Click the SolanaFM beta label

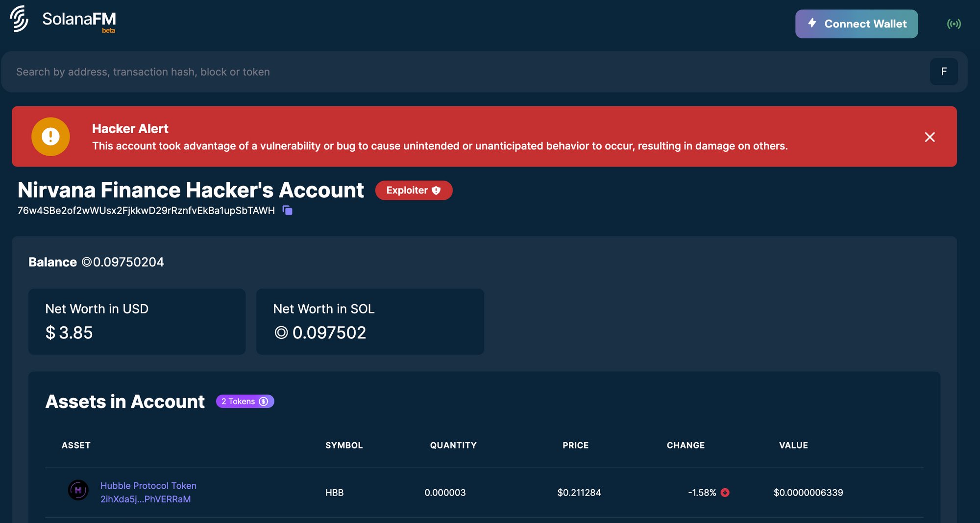point(108,31)
